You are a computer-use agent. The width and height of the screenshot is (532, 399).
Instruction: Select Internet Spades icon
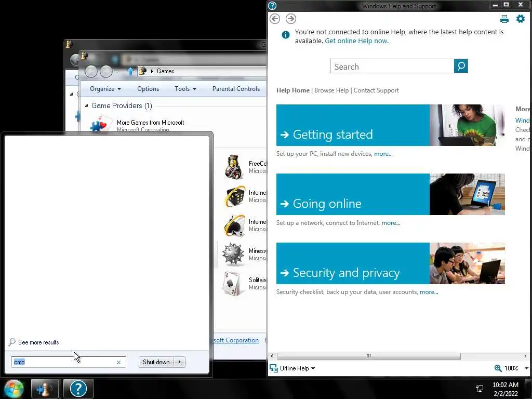pyautogui.click(x=234, y=225)
